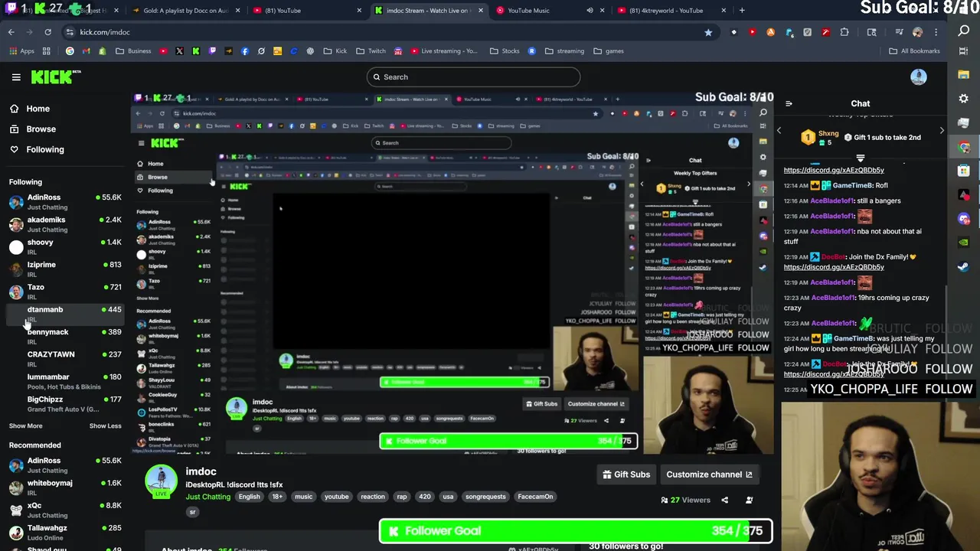This screenshot has height=551, width=980.
Task: Open the Stocks bookmarks folder
Action: (505, 51)
